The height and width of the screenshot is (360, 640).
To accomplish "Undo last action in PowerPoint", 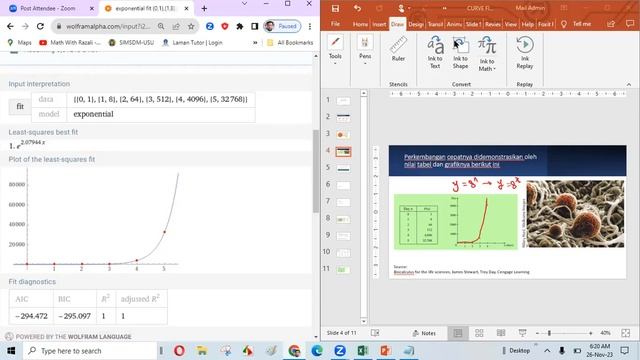I will tap(358, 8).
